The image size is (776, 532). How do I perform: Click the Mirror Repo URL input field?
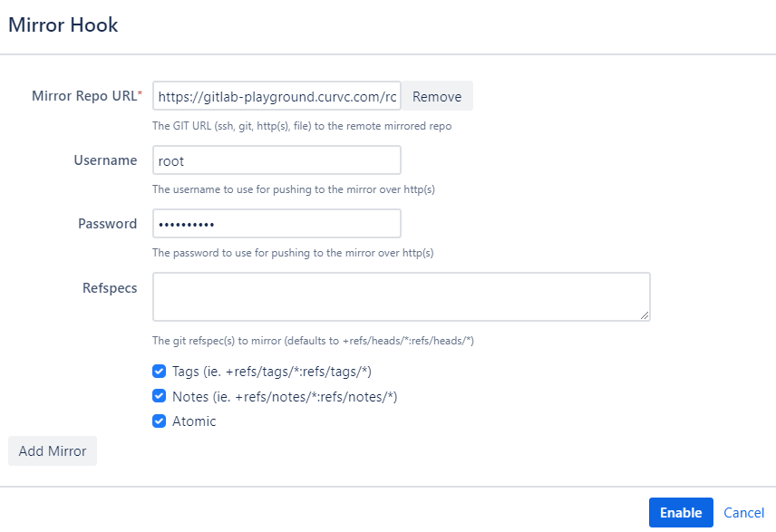tap(276, 96)
